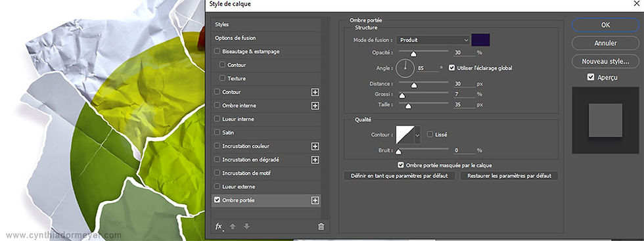644x241 pixels.
Task: Add another Ombre interne effect
Action: (x=315, y=106)
